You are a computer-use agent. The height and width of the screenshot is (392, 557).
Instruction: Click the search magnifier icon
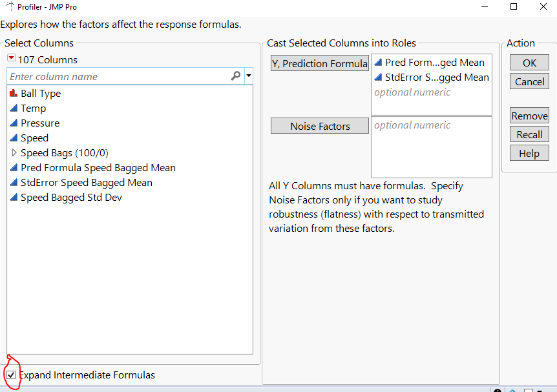coord(235,76)
